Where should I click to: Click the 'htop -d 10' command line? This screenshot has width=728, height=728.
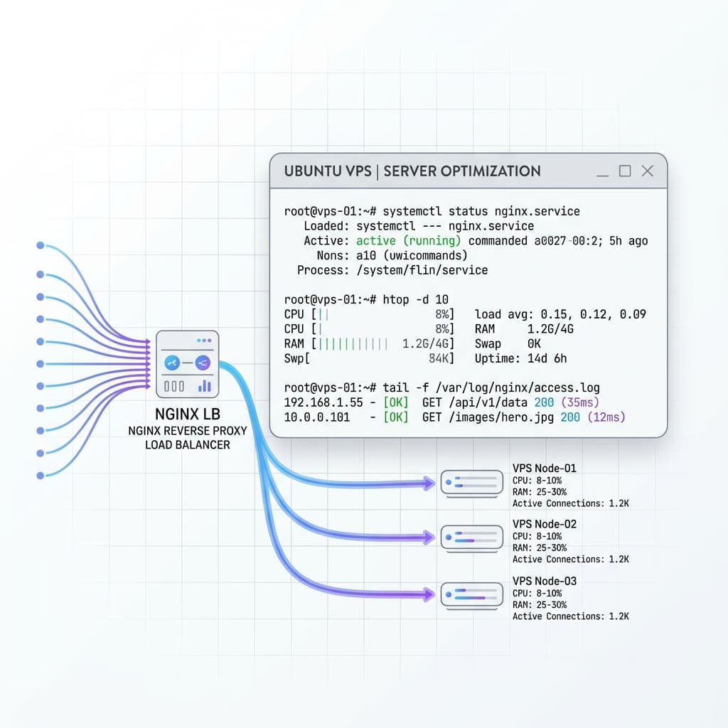(366, 299)
